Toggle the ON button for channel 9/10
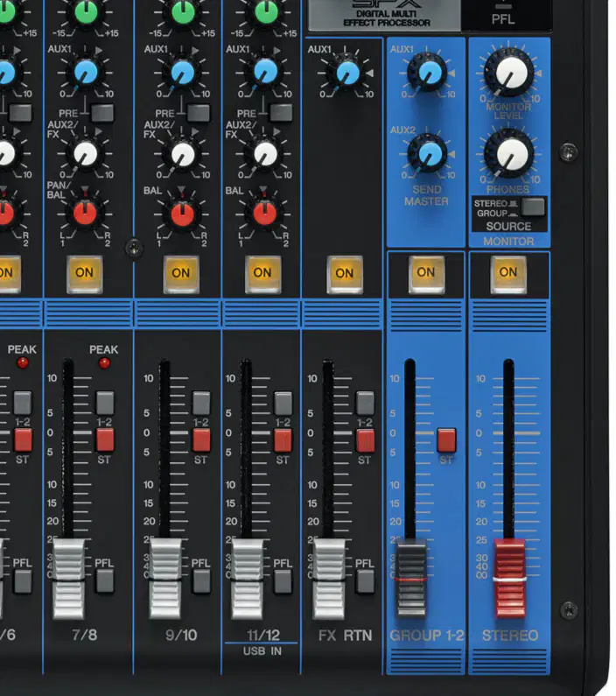Viewport: 616px width, 696px height. click(181, 273)
